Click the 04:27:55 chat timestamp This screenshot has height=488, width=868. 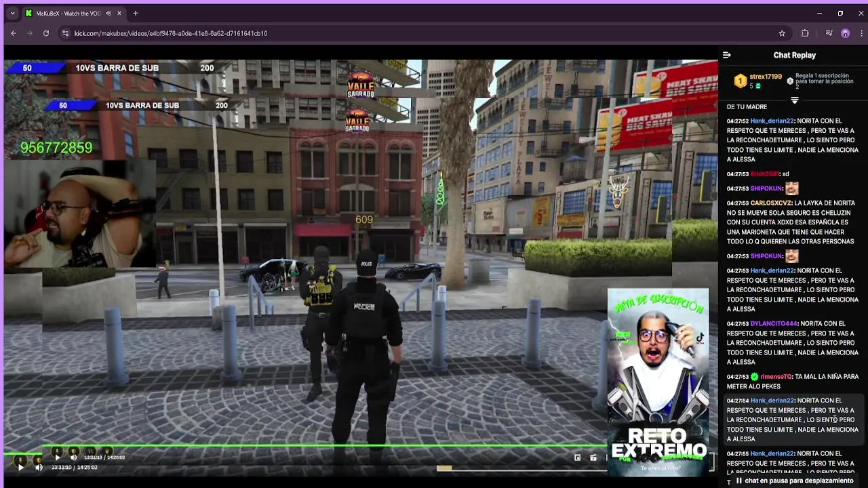click(737, 453)
